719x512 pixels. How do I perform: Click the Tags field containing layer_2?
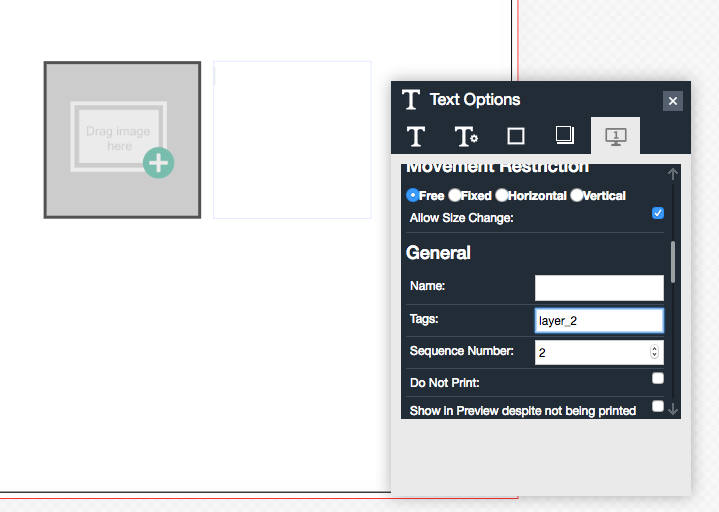599,320
